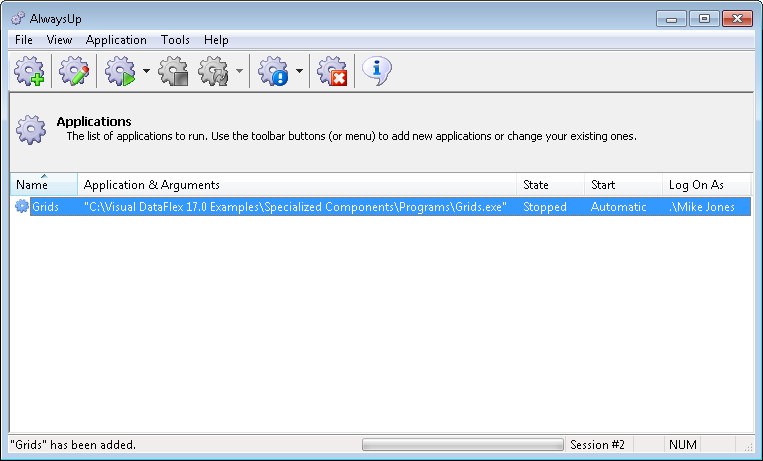Image resolution: width=763 pixels, height=461 pixels.
Task: Open the start options dropdown arrow
Action: 146,71
